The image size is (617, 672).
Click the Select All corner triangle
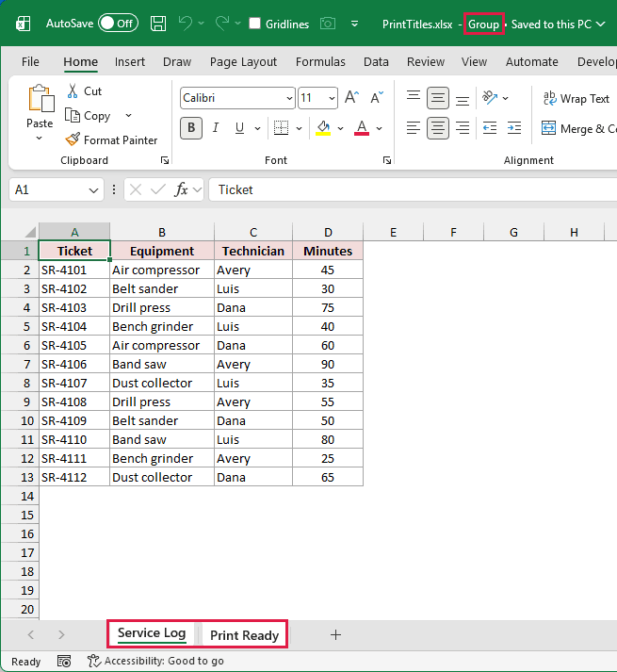point(29,232)
